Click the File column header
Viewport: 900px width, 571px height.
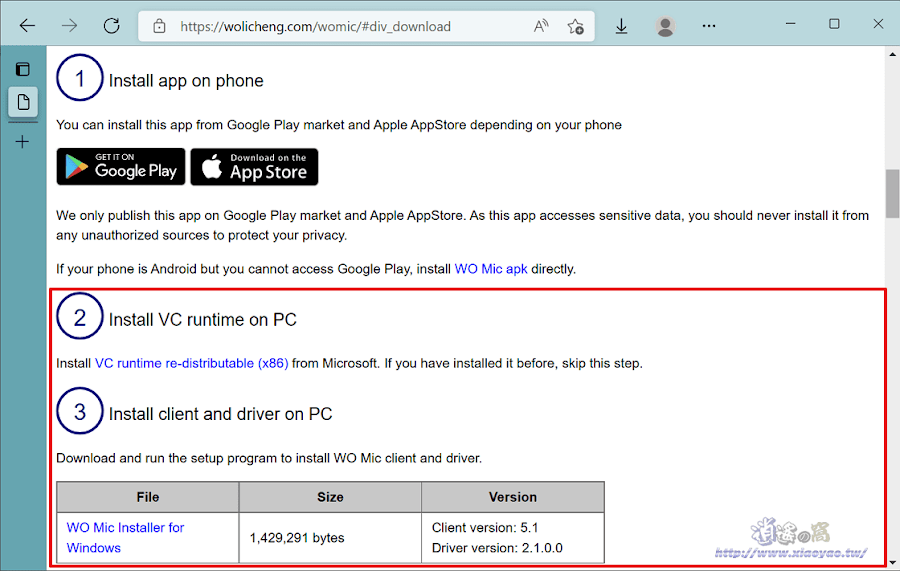(148, 497)
